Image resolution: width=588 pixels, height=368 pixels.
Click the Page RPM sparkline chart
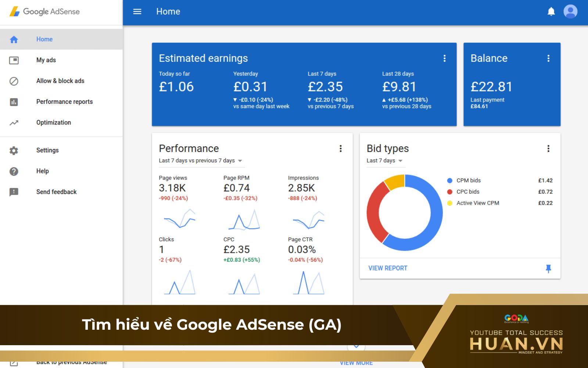tap(244, 219)
